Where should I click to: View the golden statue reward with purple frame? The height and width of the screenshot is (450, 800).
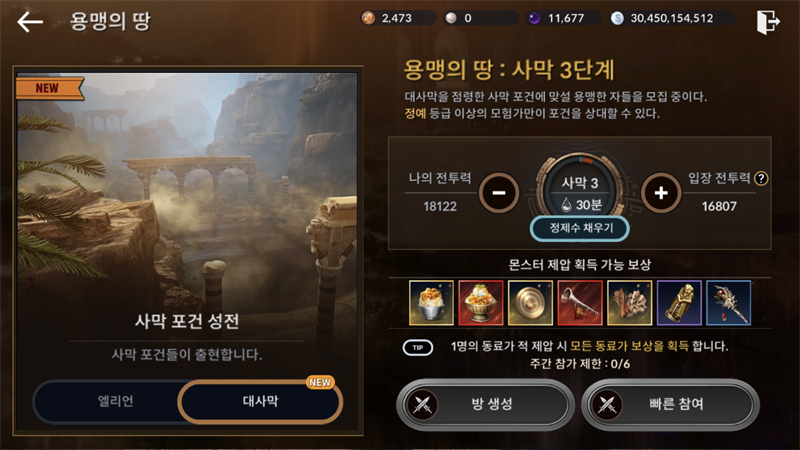coord(679,303)
